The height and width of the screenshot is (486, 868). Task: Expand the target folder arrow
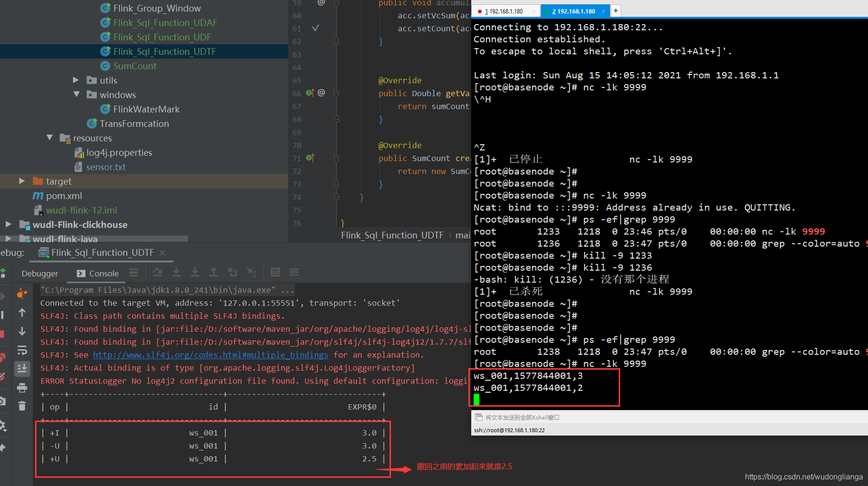click(x=22, y=181)
